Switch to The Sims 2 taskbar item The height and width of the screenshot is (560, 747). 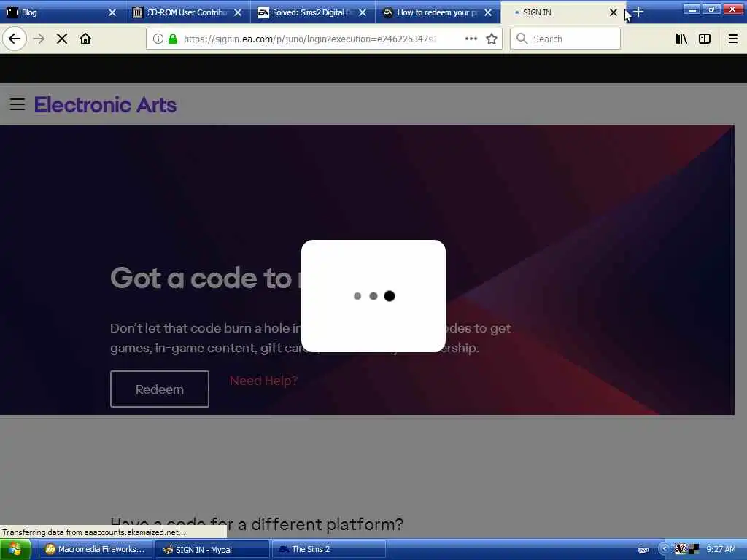point(329,550)
